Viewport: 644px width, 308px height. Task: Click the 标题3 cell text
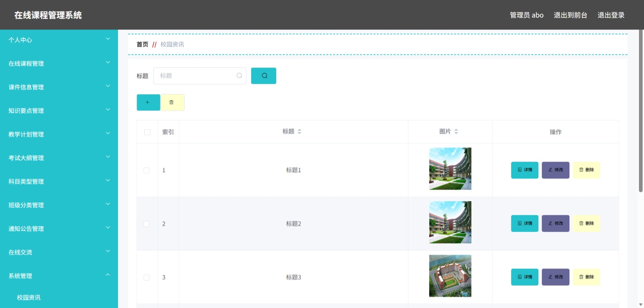(293, 277)
